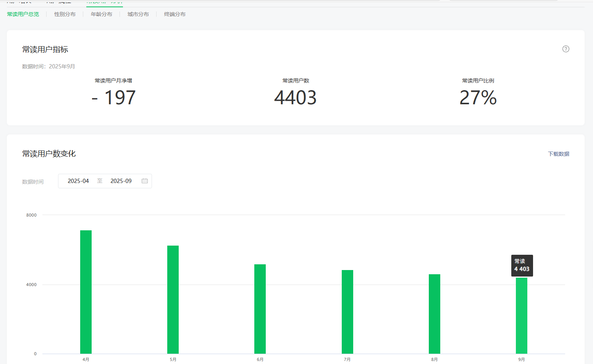Viewport: 593px width, 364px height.
Task: Click the 6月 green bar
Action: pyautogui.click(x=260, y=309)
